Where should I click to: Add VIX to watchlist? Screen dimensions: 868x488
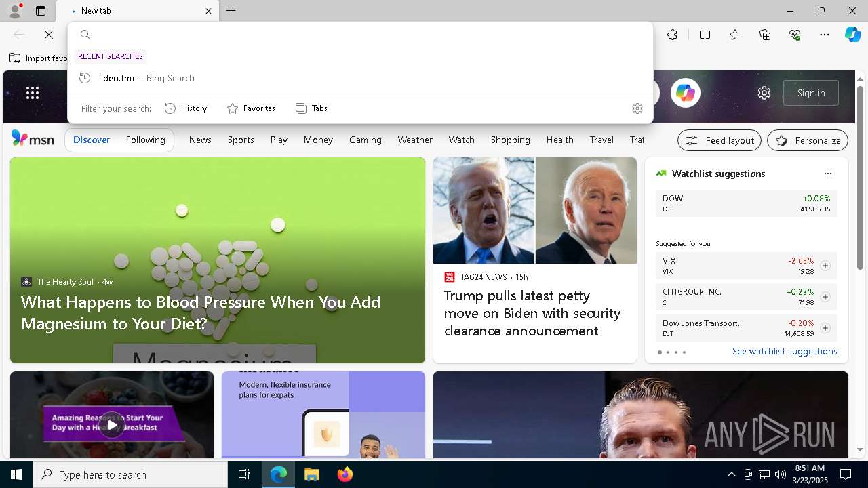pos(825,266)
